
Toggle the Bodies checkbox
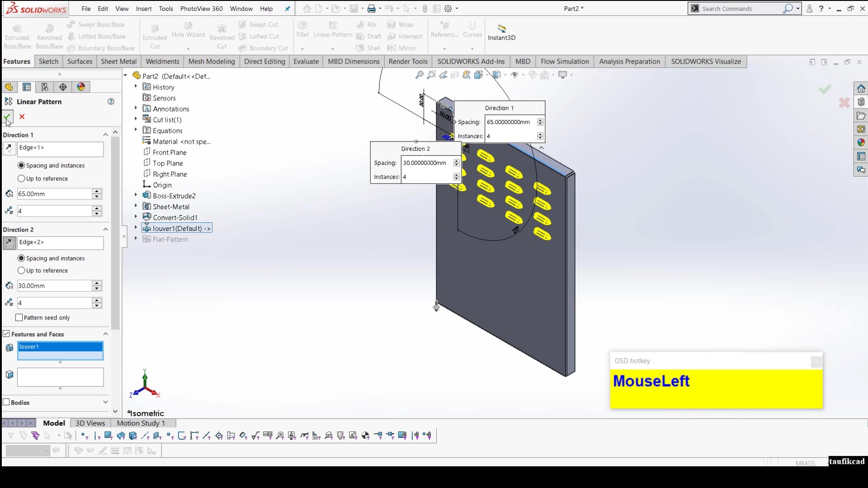(x=6, y=402)
